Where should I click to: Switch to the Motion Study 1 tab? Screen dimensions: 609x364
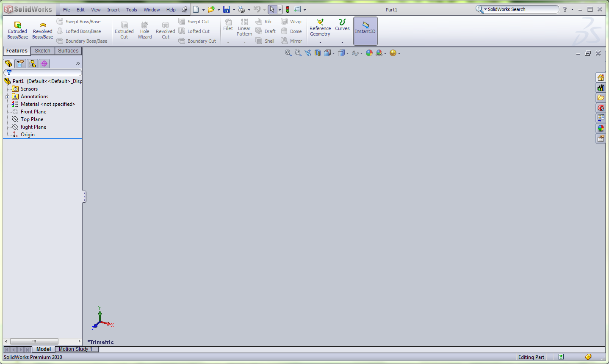click(77, 349)
